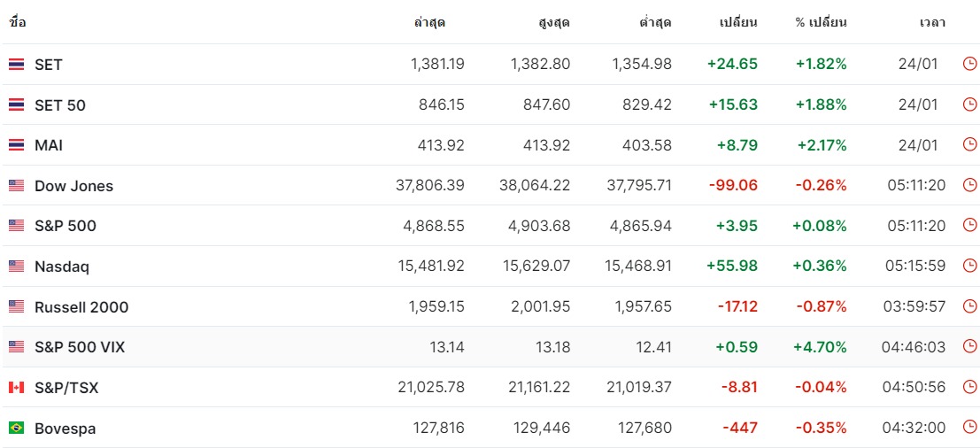Click the clock icon for Bovespa
The image size is (980, 448).
(969, 428)
